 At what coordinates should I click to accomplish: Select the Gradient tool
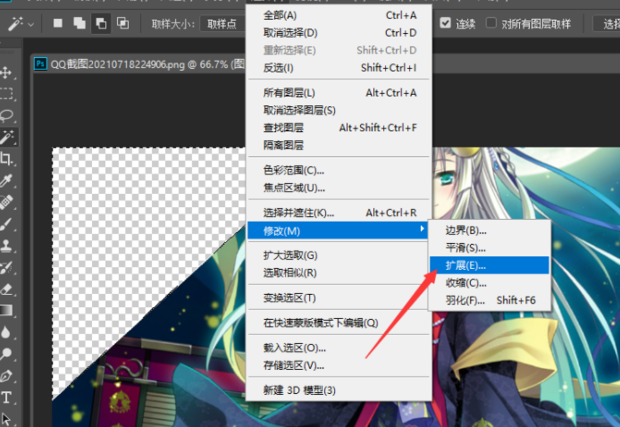(x=6, y=310)
